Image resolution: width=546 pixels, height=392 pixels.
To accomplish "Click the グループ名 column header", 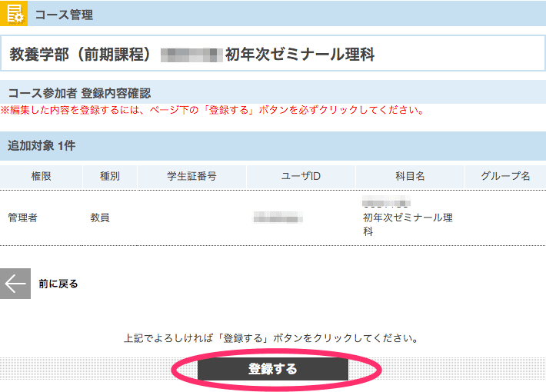I will pos(505,176).
